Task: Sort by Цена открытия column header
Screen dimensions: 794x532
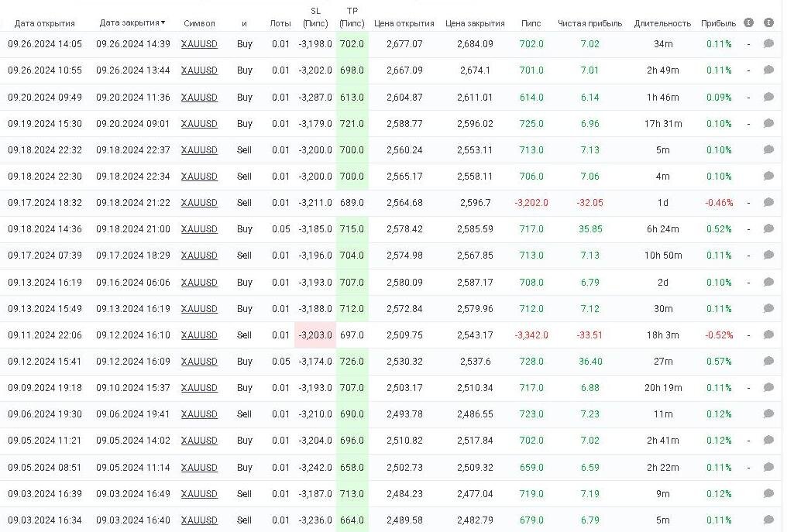Action: (404, 23)
